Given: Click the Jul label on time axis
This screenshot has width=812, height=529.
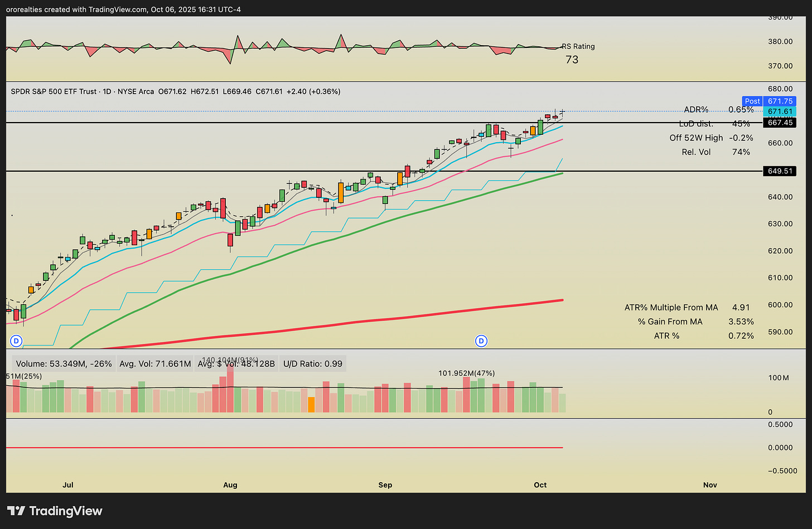Looking at the screenshot, I should (x=68, y=485).
